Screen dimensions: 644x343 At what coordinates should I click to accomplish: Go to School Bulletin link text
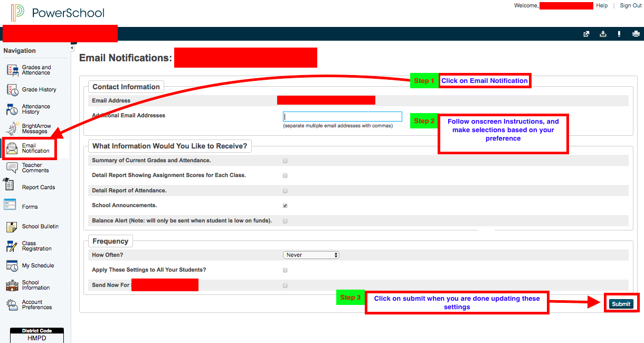(x=41, y=227)
